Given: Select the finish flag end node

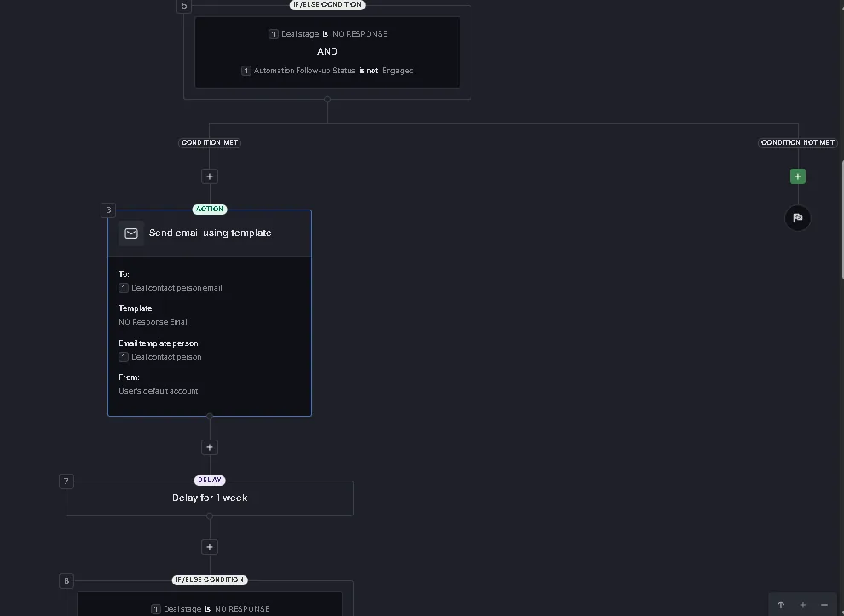Looking at the screenshot, I should (798, 218).
